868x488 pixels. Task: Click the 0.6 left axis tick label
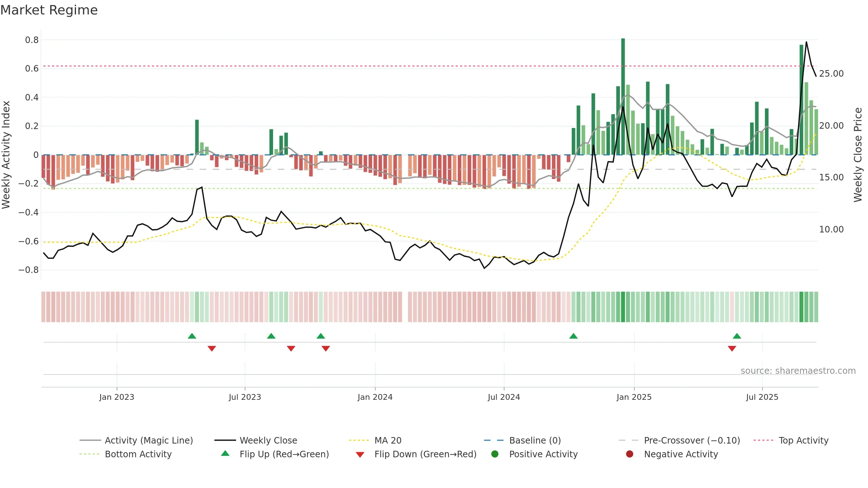coord(32,69)
